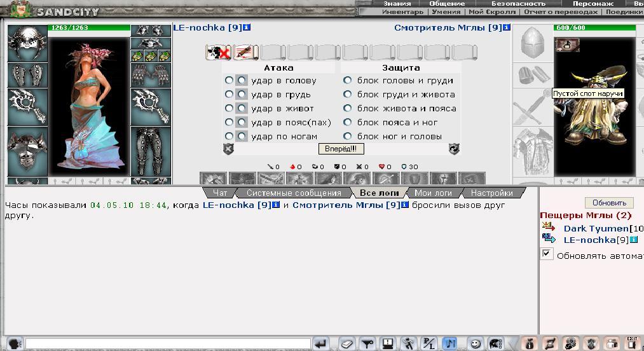Screen dimensions: 644x351
Task: Focus the chat message input field
Action: point(168,343)
